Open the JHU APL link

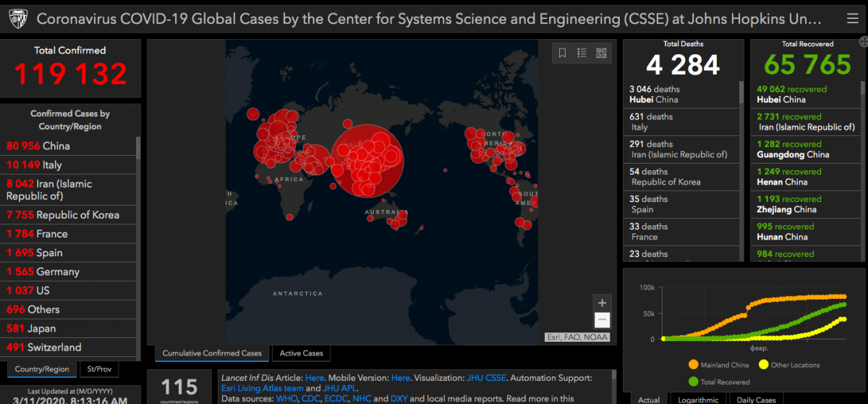tap(339, 388)
